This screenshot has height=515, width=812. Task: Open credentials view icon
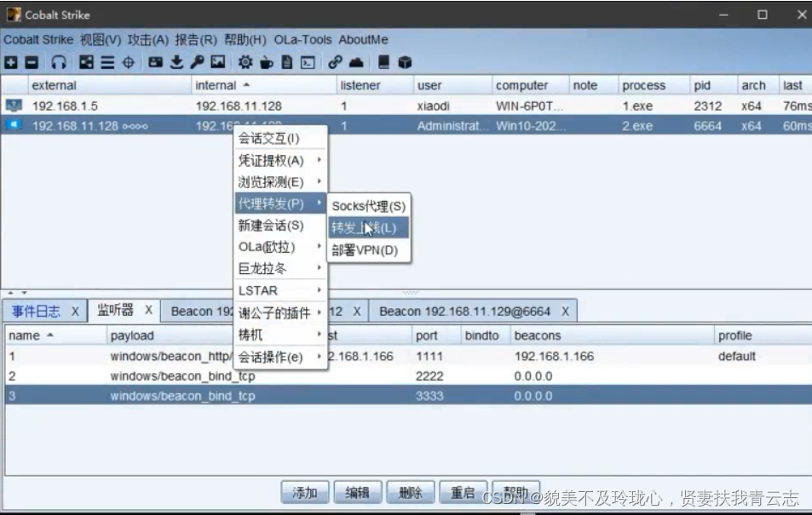pos(155,63)
